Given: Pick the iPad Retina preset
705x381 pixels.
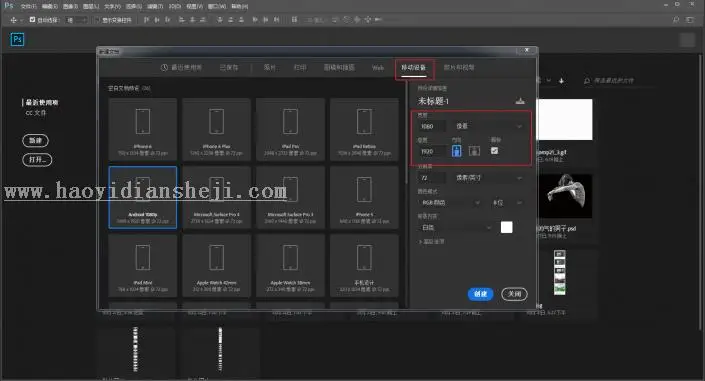Looking at the screenshot, I should coord(364,129).
